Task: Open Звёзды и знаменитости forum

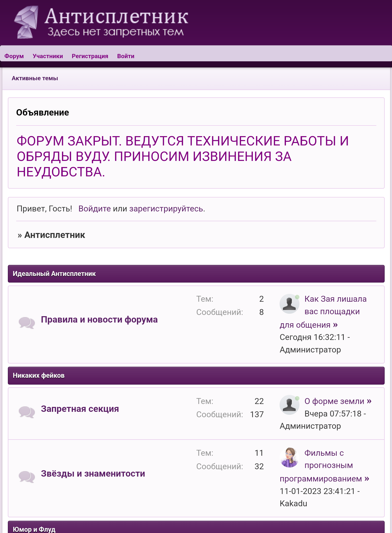Action: (x=93, y=474)
